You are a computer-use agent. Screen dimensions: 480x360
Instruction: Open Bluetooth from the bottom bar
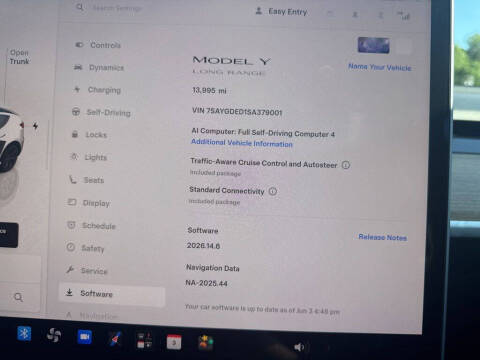click(24, 333)
